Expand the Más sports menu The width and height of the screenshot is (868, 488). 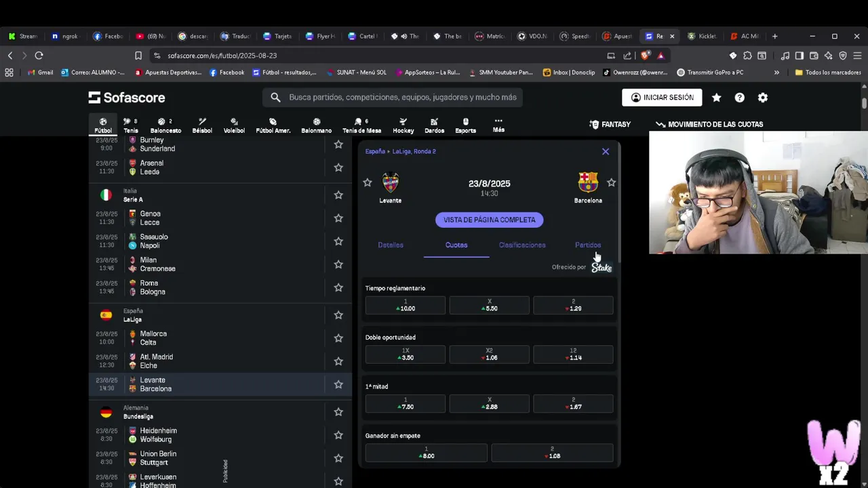click(x=498, y=125)
